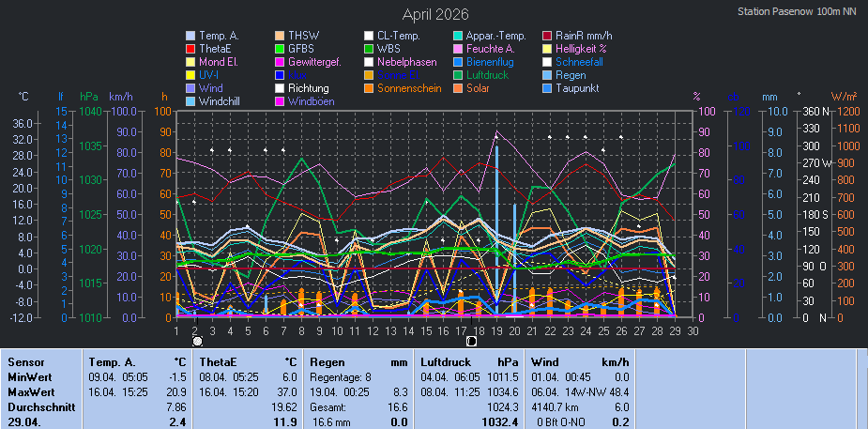Viewport: 868px width, 429px height.
Task: Click the light blue Windchill legend square
Action: [191, 101]
